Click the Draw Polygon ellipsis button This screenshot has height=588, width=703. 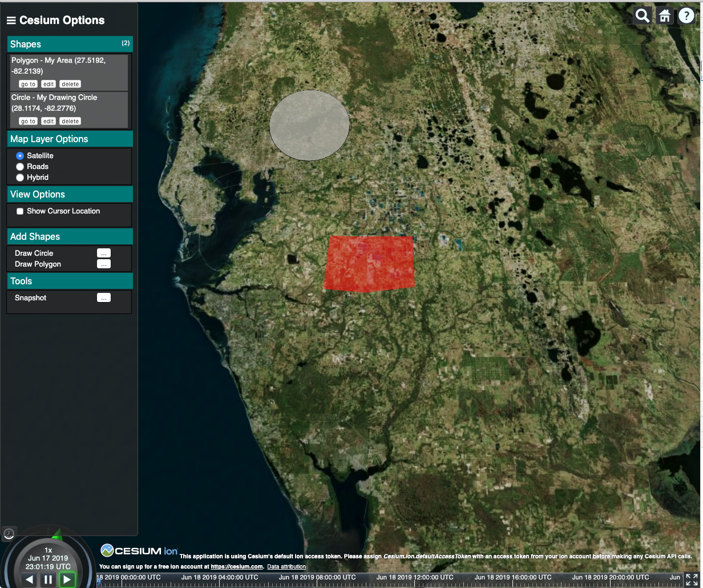[x=104, y=264]
